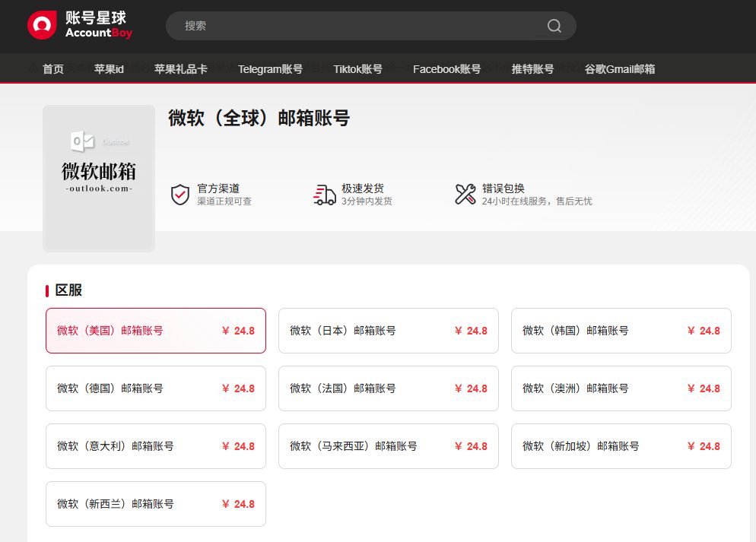The image size is (756, 542).
Task: Open the 谷歌Gmail邮箱 menu item
Action: [x=620, y=69]
